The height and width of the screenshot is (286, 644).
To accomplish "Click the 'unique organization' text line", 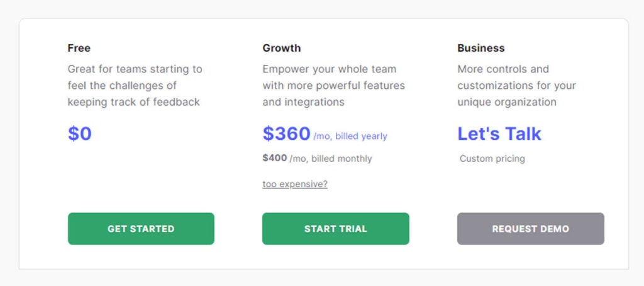I will (507, 101).
